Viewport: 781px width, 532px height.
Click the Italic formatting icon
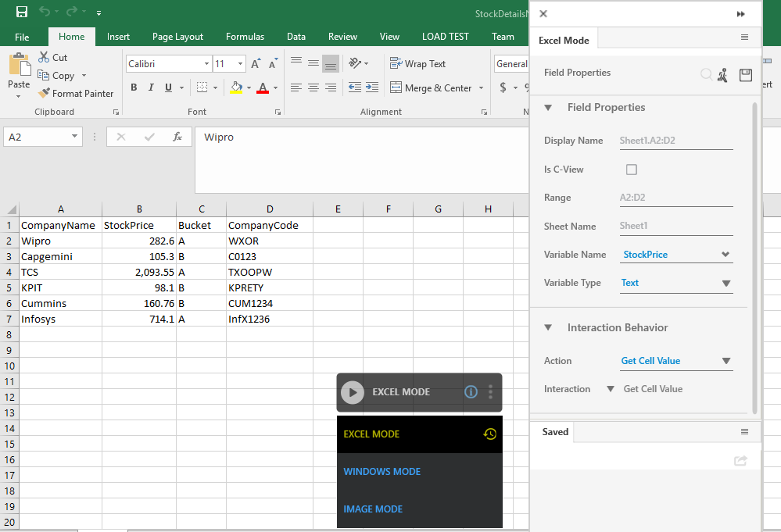[151, 87]
